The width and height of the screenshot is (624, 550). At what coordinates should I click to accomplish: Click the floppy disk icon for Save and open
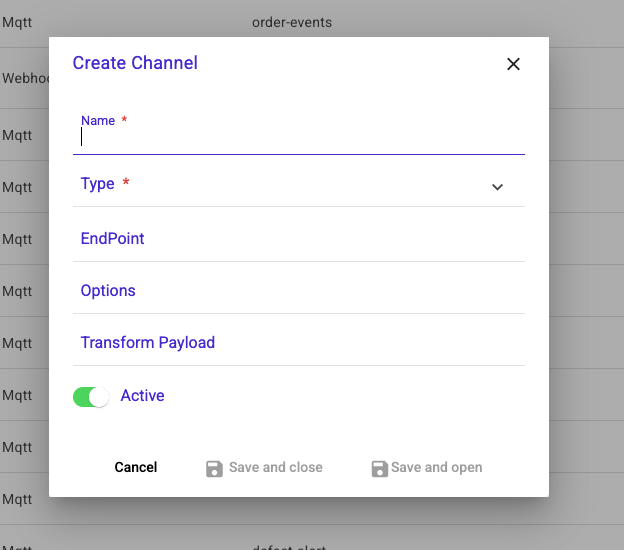pos(379,468)
